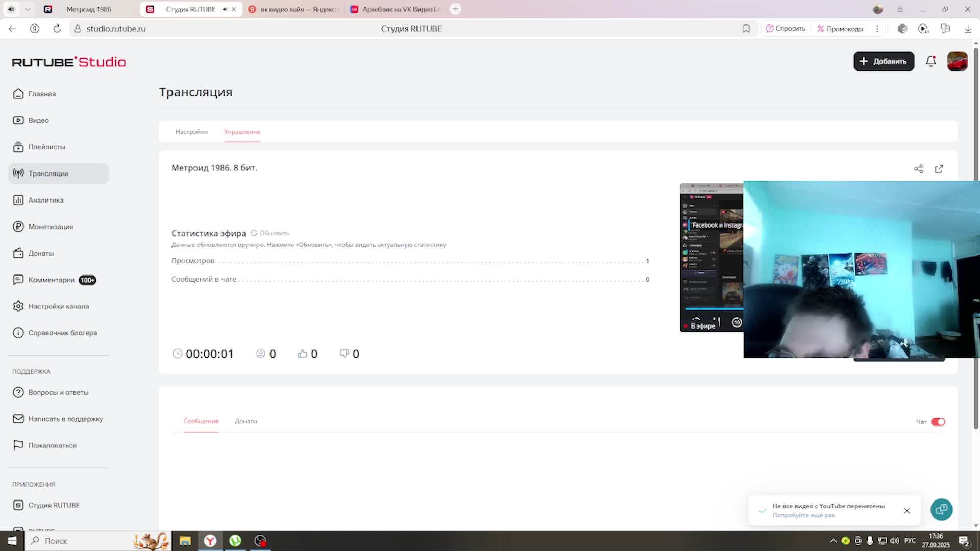Switch to the Настройки tab
This screenshot has width=980, height=551.
[191, 132]
